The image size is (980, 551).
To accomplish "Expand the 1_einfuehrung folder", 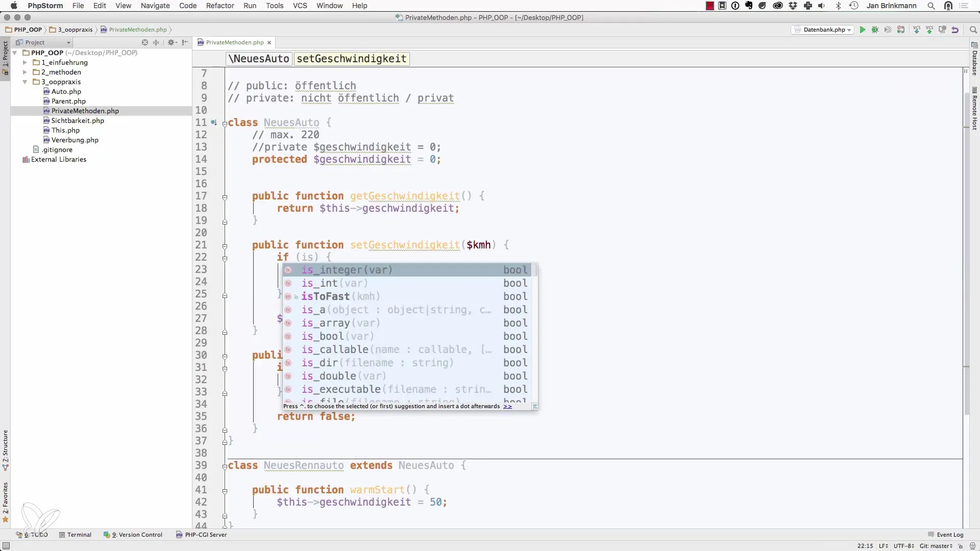I will coord(24,62).
